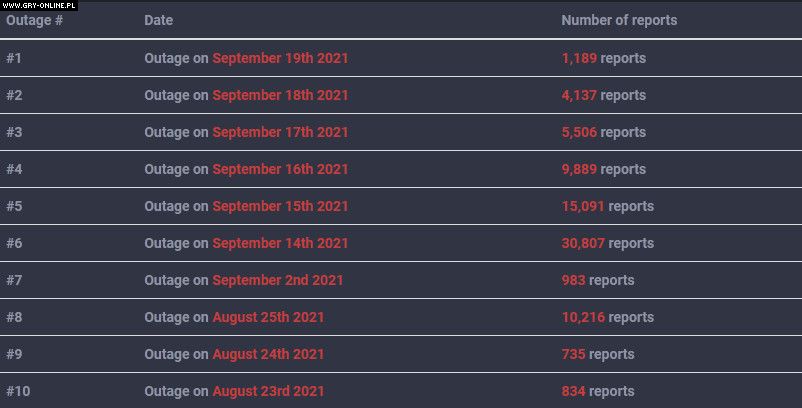Click the 'Outage #' column header
The width and height of the screenshot is (802, 408).
[x=35, y=20]
